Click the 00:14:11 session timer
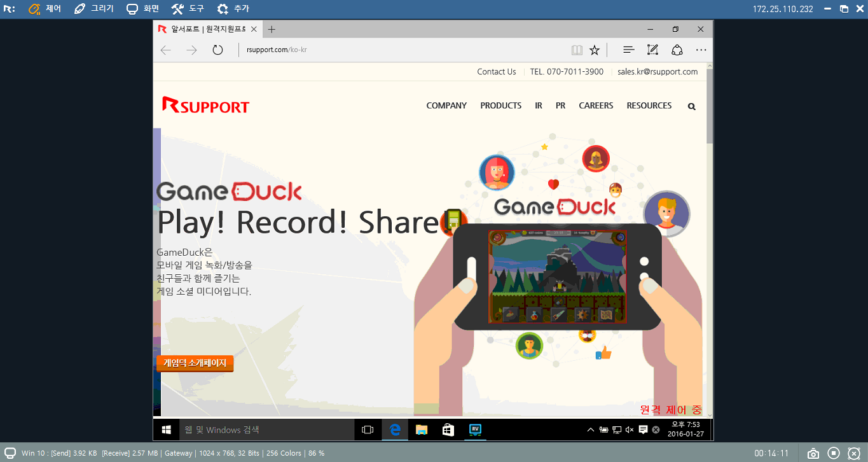Viewport: 868px width, 462px height. click(x=771, y=453)
